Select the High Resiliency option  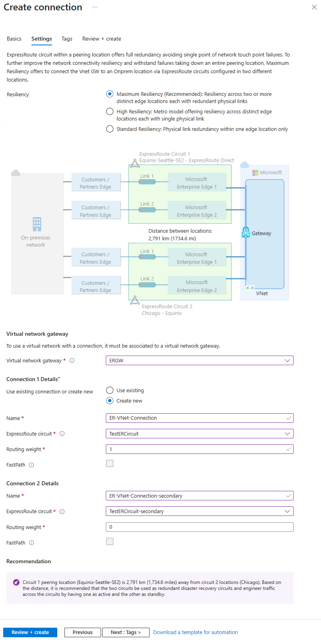[110, 111]
